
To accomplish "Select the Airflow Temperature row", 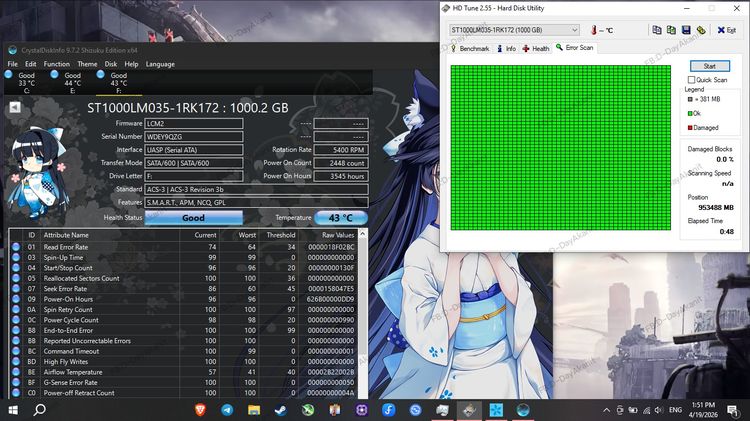I will (184, 372).
